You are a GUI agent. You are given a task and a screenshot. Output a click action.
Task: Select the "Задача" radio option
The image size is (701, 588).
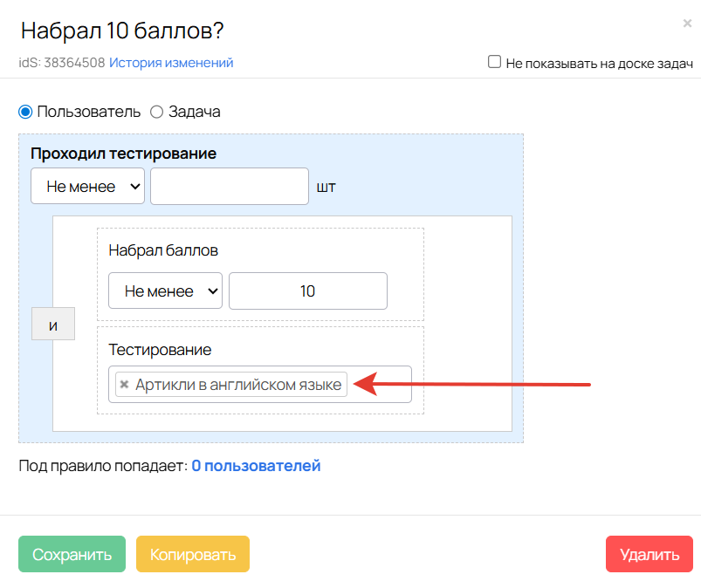(157, 112)
